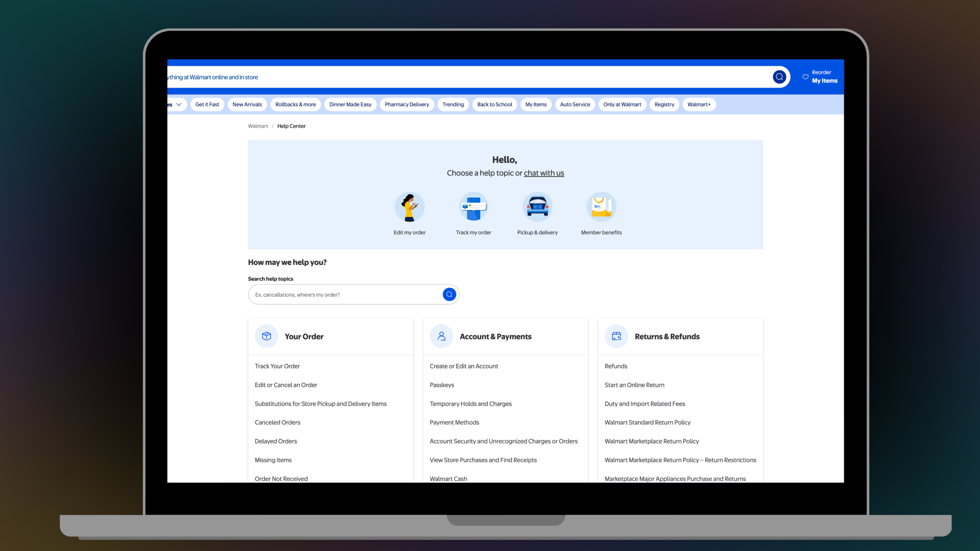Click the Account & Payments person icon
The width and height of the screenshot is (980, 551).
441,336
